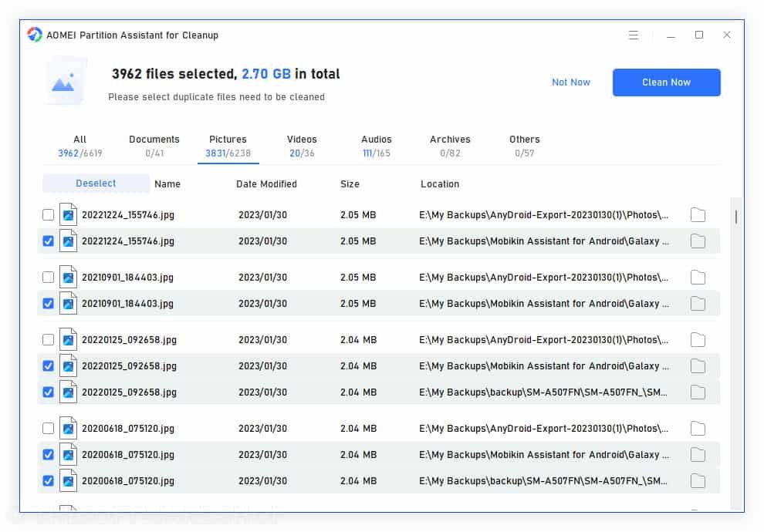This screenshot has width=764, height=532.
Task: Open the hamburger menu in the title bar
Action: 634,35
